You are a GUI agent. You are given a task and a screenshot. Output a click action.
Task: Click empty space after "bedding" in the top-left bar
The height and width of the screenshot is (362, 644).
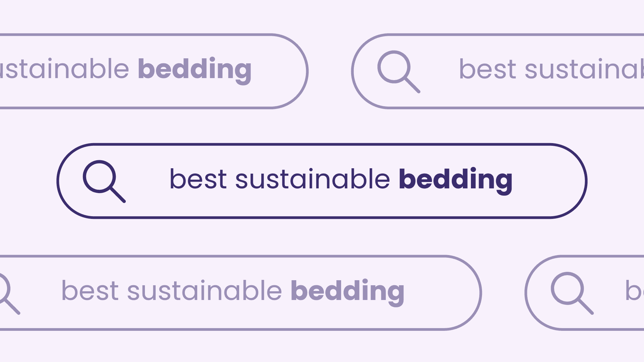pyautogui.click(x=278, y=71)
